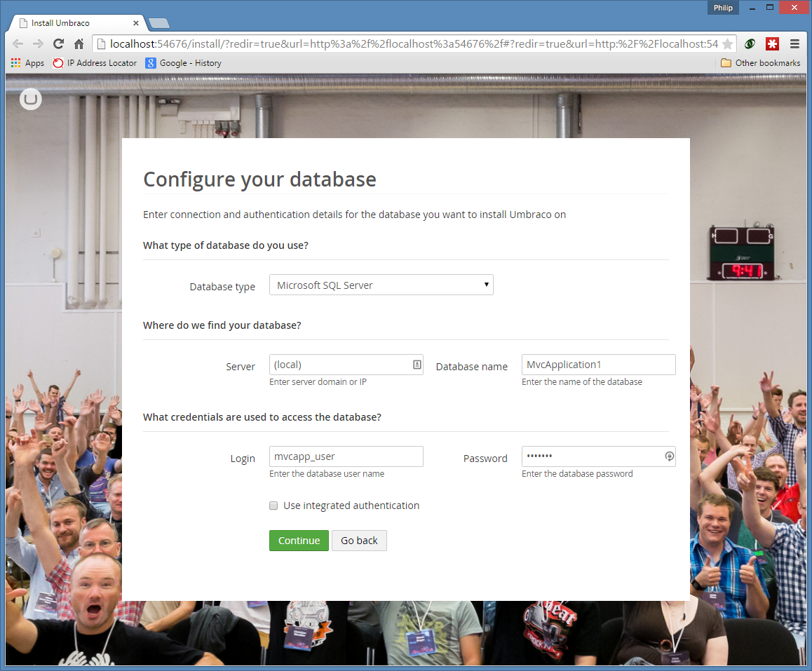Screen dimensions: 812x671
Task: Click the password manager icon in Password field
Action: coord(669,456)
